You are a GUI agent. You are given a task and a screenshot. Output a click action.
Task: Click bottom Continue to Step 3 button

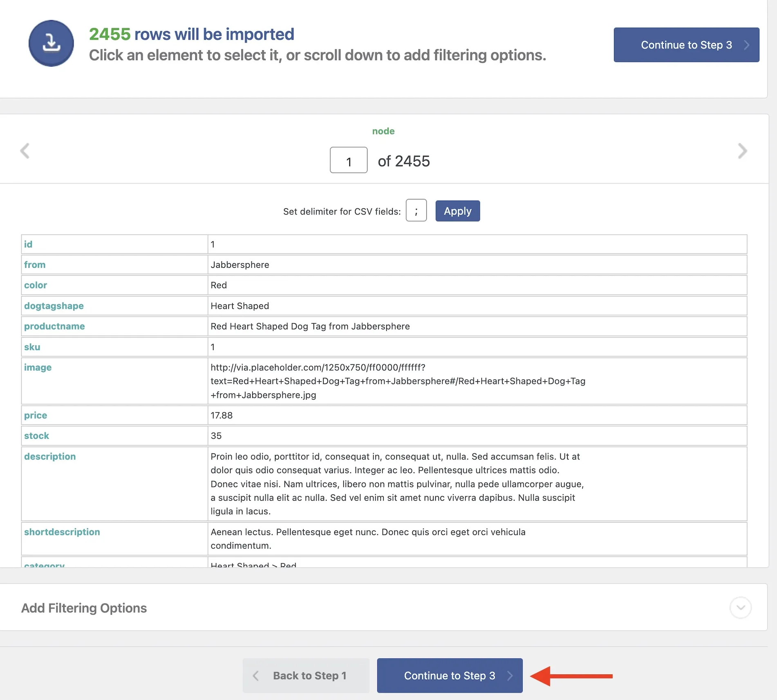point(450,675)
